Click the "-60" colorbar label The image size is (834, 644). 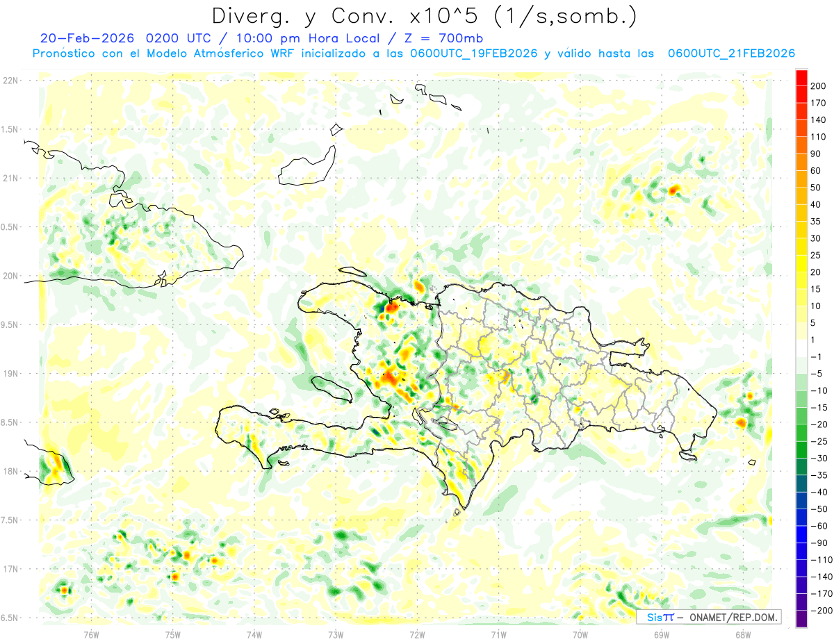coord(819,526)
